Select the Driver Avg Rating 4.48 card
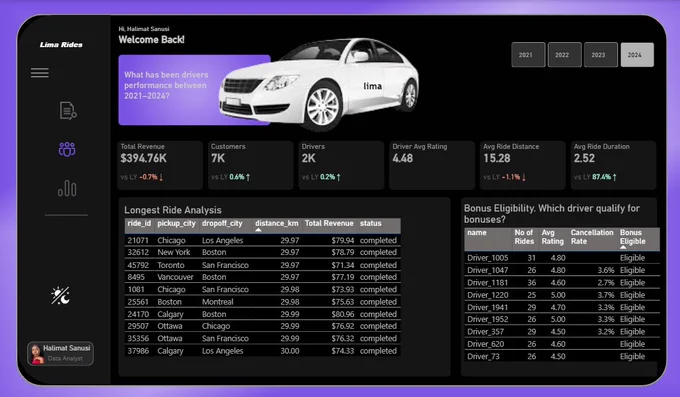Viewport: 680px width, 397px height. [x=432, y=165]
